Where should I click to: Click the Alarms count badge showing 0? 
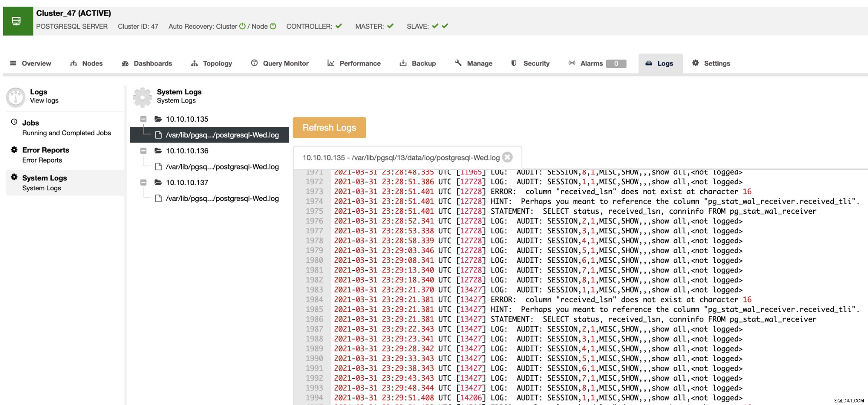click(616, 63)
